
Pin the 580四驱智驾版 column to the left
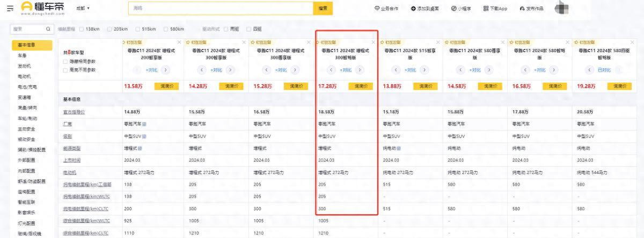(584, 42)
